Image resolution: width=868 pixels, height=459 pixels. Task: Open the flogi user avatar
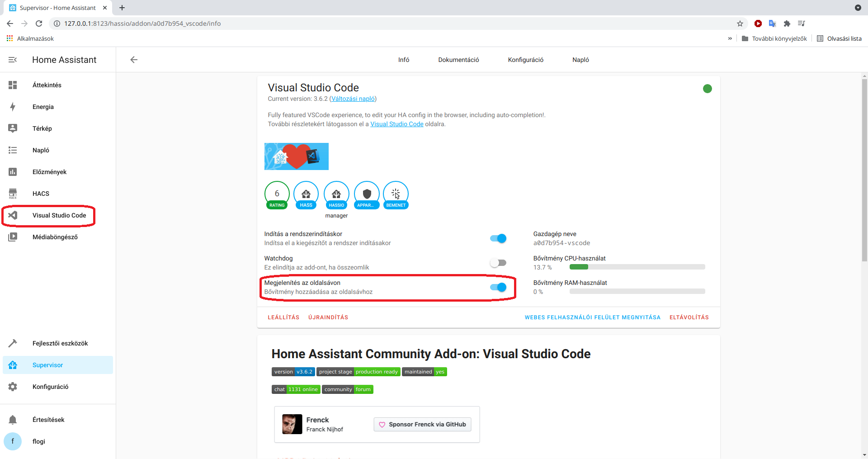click(13, 441)
